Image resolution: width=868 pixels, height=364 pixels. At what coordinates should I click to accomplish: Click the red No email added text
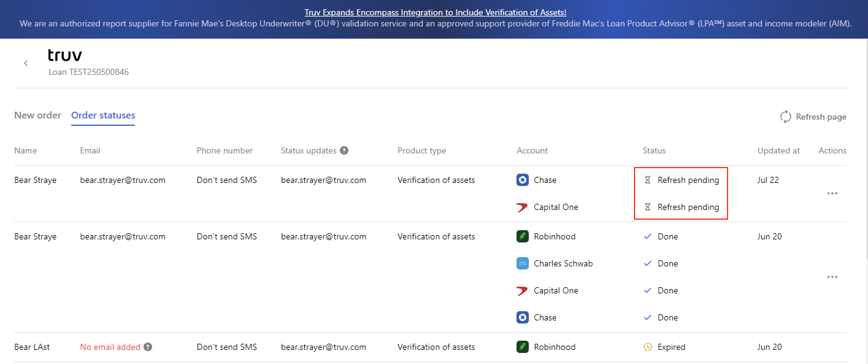point(110,347)
